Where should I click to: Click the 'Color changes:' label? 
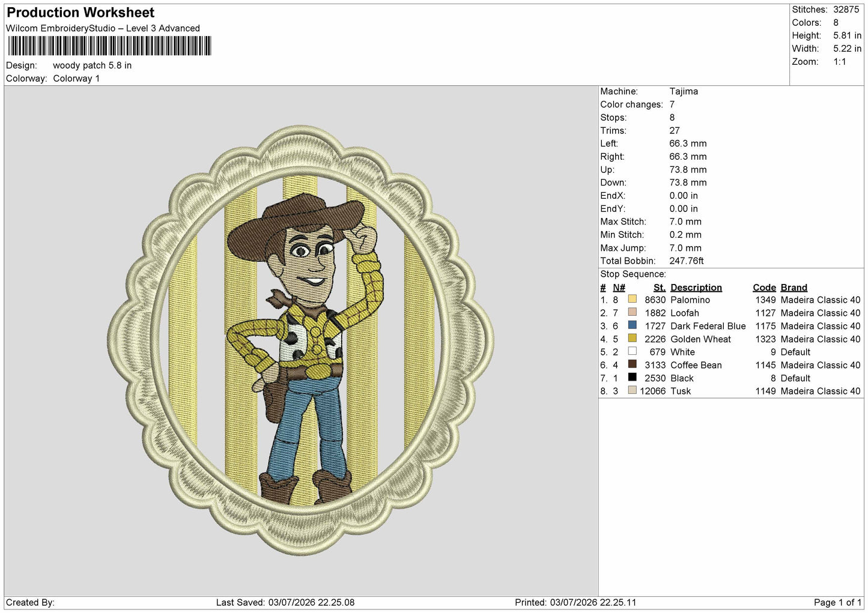[x=631, y=104]
